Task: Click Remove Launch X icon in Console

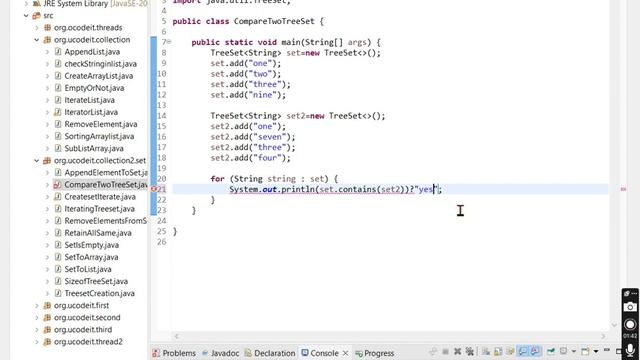Action: tap(458, 351)
